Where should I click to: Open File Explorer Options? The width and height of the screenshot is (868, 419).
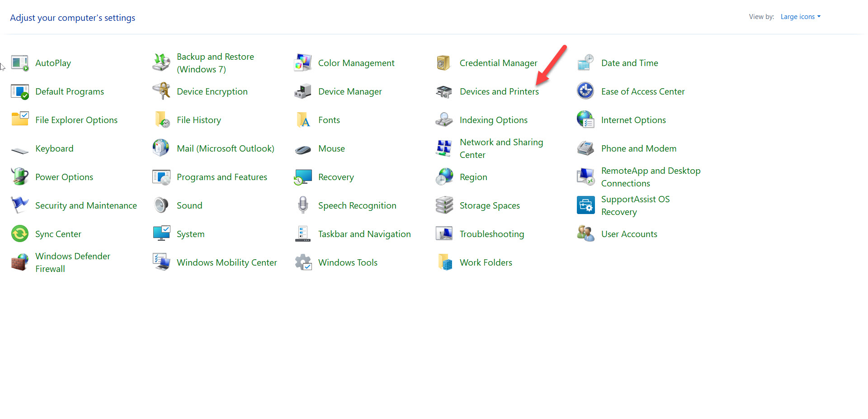tap(76, 120)
